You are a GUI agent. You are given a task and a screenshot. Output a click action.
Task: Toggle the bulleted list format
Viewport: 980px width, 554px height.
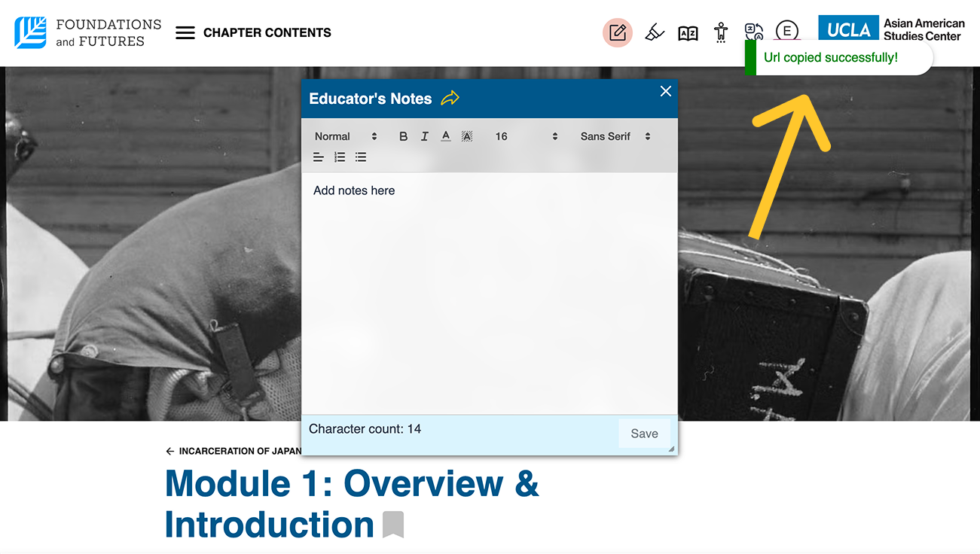(361, 157)
